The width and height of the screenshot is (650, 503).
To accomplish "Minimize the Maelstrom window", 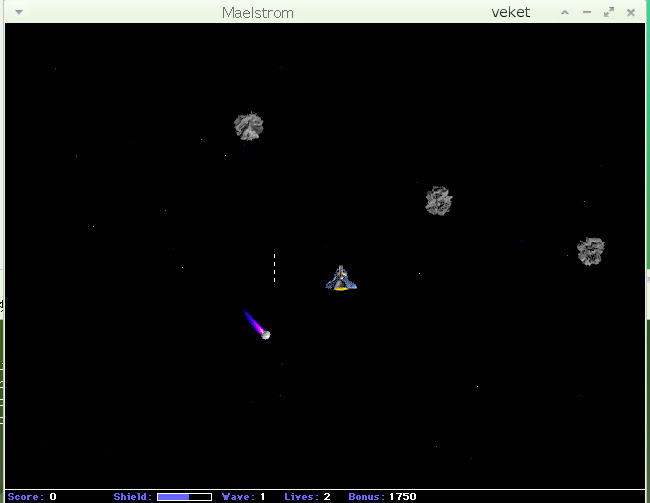I will [x=587, y=12].
